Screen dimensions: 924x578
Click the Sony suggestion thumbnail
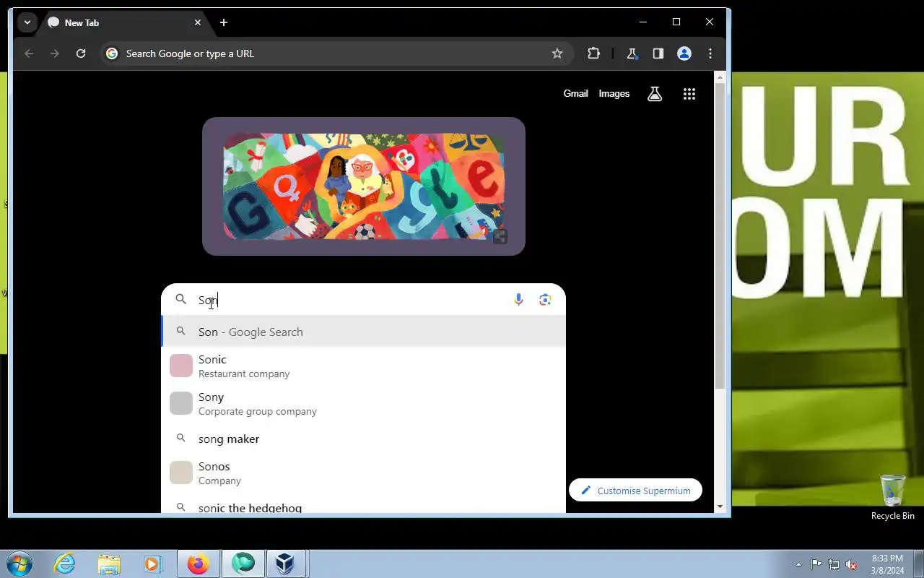[x=181, y=403]
